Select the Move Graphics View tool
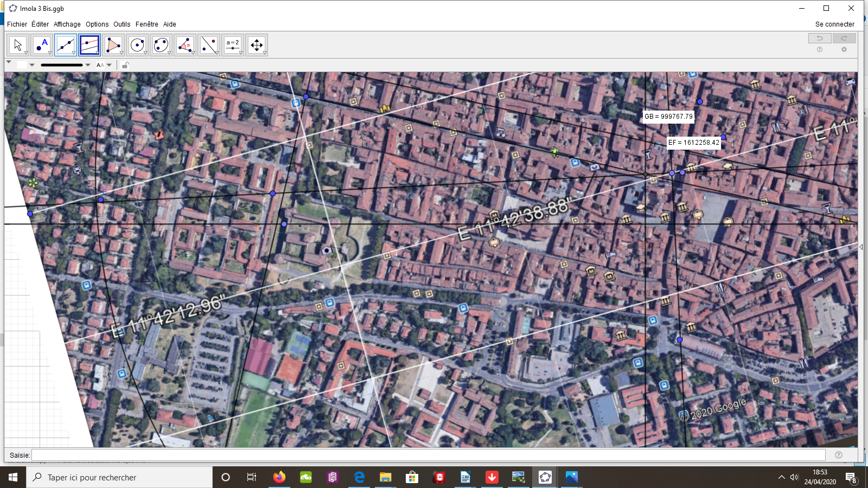The image size is (868, 488). [x=257, y=45]
